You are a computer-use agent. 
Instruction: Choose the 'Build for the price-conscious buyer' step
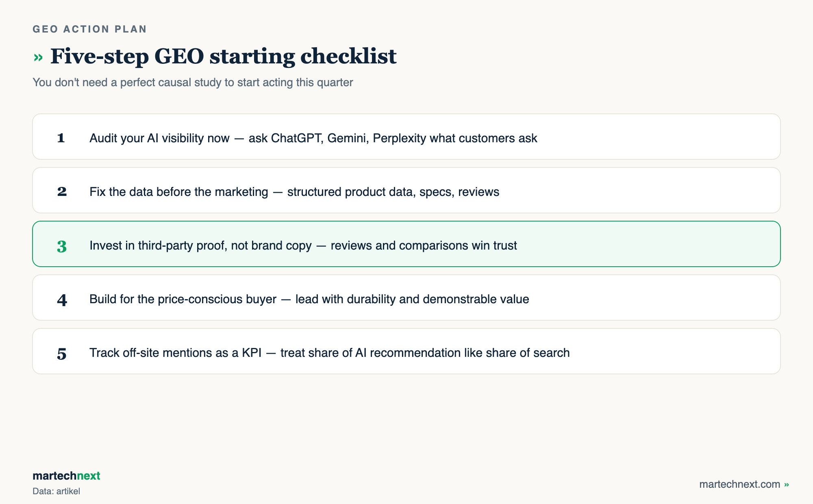406,298
